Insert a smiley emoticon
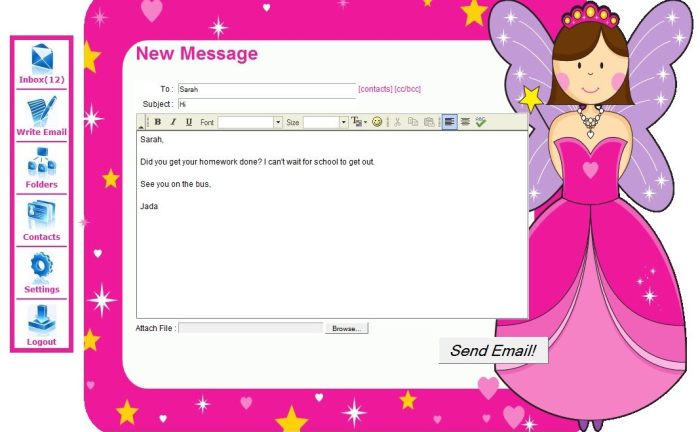The height and width of the screenshot is (432, 700). pyautogui.click(x=377, y=122)
